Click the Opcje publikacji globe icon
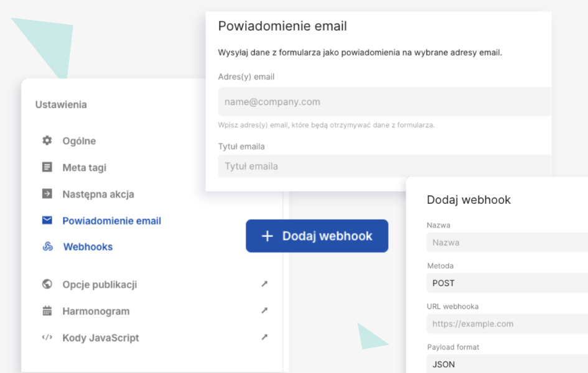Screen dimensions: 588x373 (47, 284)
